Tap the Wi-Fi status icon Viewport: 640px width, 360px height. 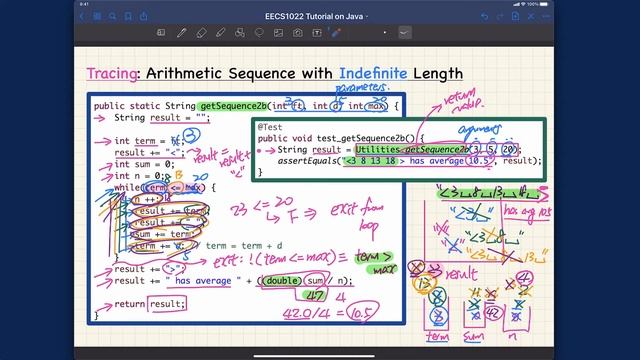[523, 4]
